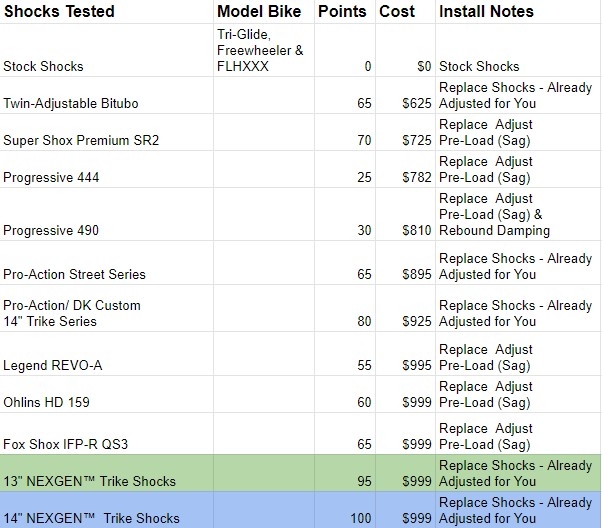
Task: Click the 'Progressive 444' cell
Action: (x=107, y=169)
